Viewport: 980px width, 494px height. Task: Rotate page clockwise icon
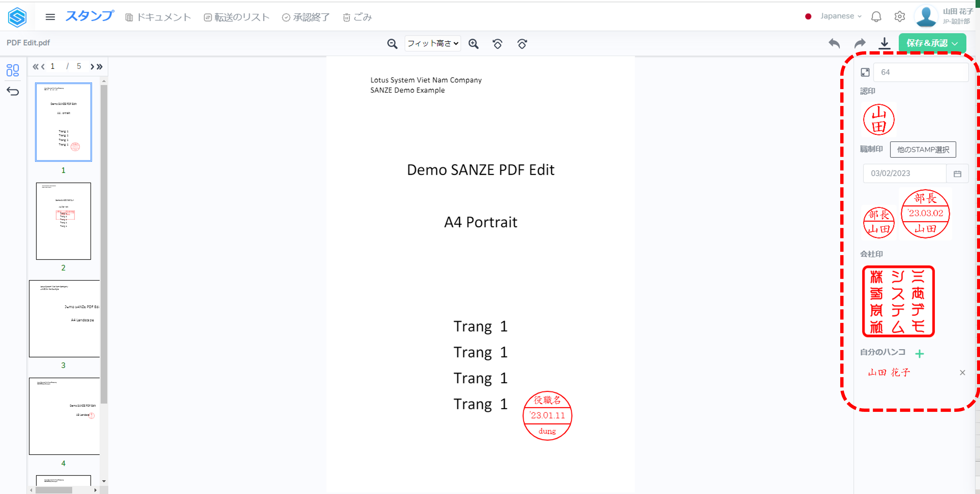pyautogui.click(x=522, y=44)
